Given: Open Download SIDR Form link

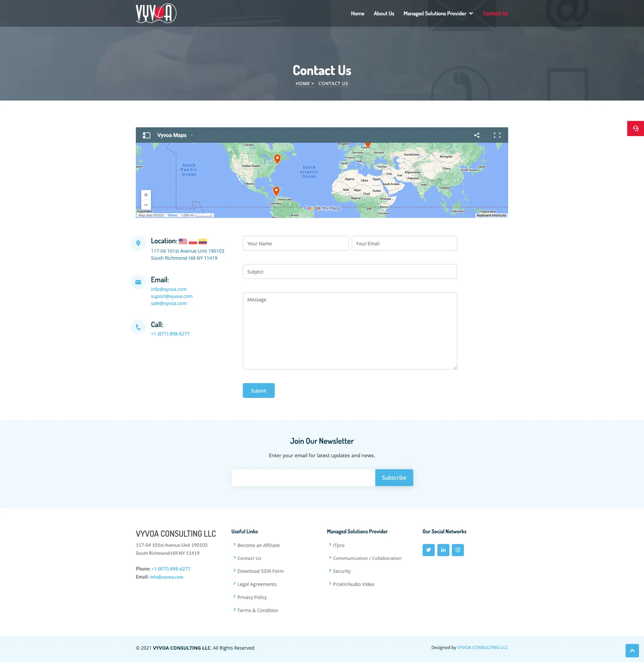Looking at the screenshot, I should [x=260, y=571].
